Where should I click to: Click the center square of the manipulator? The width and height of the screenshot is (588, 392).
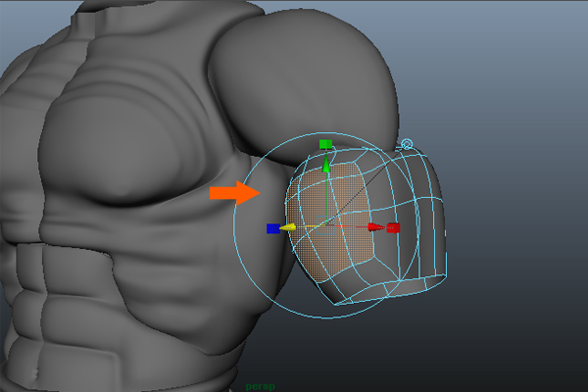point(326,225)
